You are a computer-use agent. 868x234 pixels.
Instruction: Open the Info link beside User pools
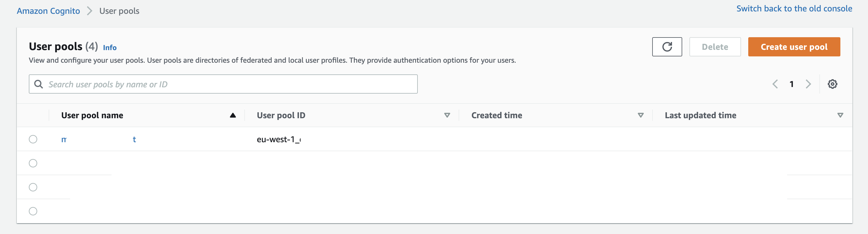[110, 47]
